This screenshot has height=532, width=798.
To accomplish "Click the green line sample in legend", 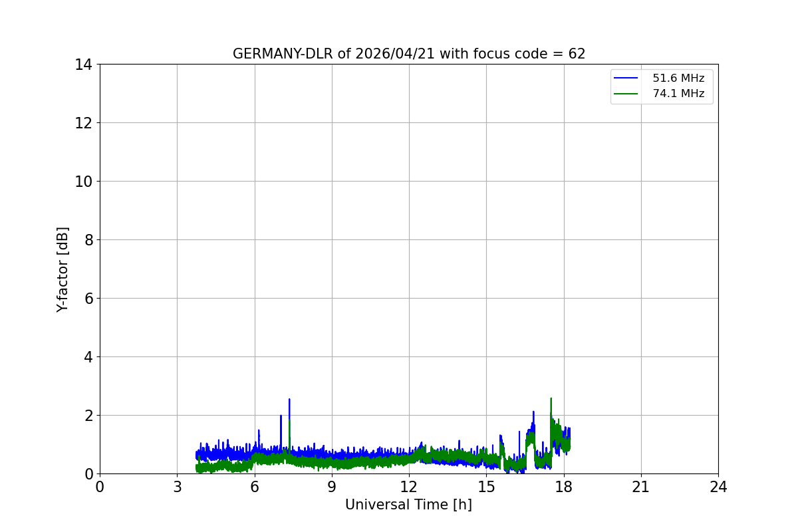I will click(626, 94).
